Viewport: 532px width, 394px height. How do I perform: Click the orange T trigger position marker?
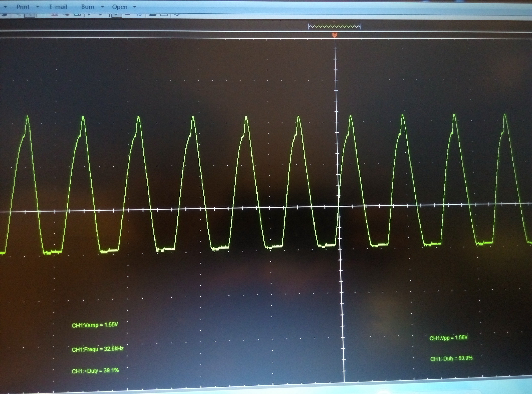coord(335,35)
